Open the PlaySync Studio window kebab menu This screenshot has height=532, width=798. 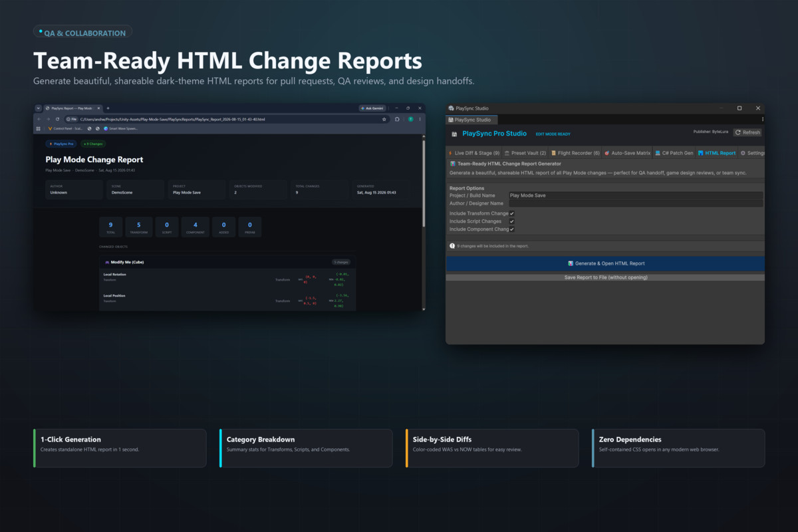coord(762,120)
